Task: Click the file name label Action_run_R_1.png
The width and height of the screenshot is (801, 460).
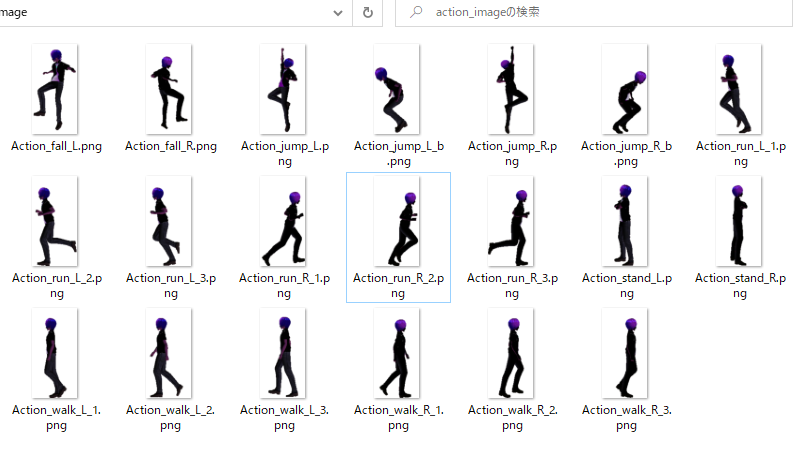Action: [284, 286]
